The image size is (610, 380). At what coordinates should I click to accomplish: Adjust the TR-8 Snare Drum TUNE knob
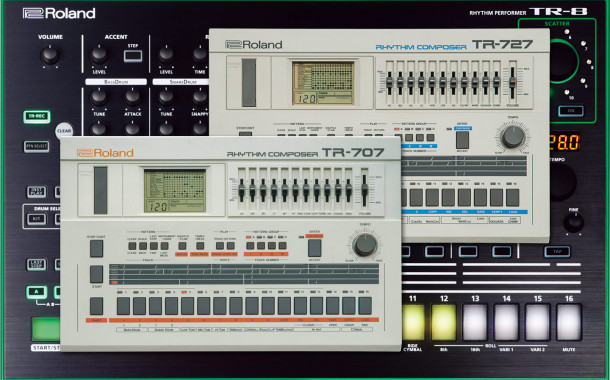[166, 97]
